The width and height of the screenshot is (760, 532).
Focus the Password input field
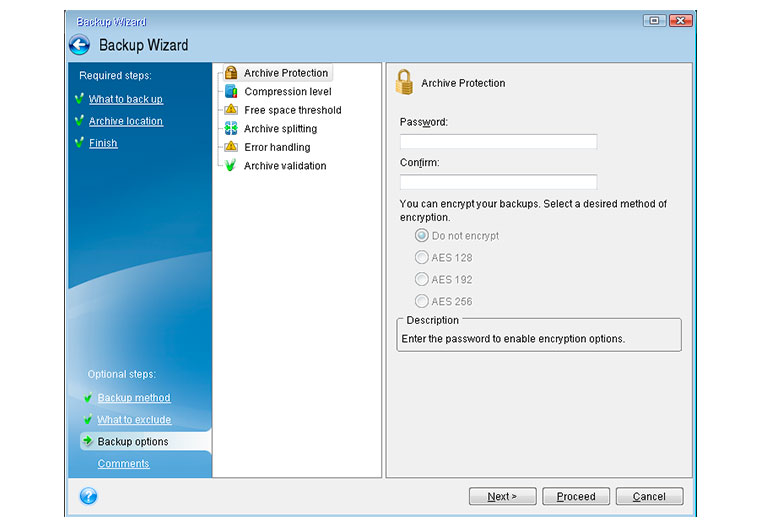[498, 141]
